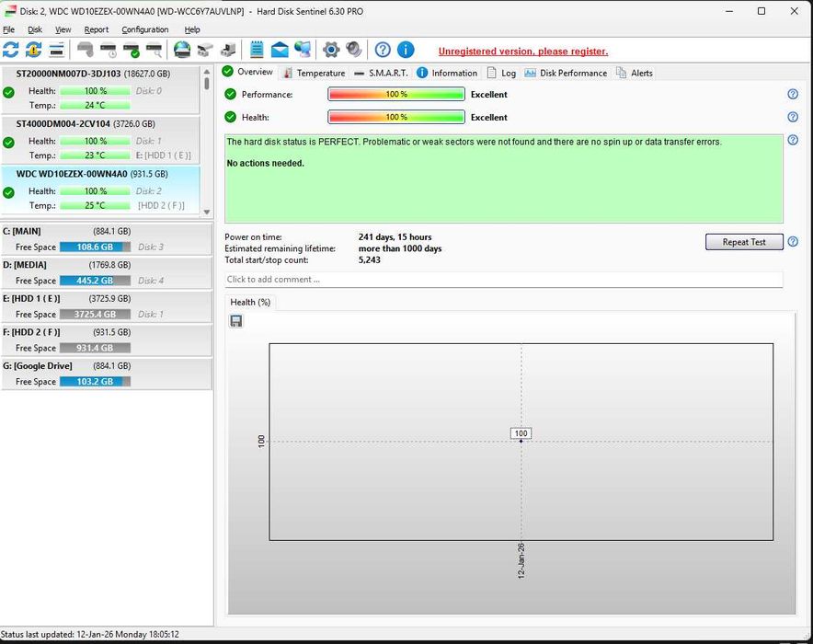Image resolution: width=813 pixels, height=644 pixels.
Task: Click the Health 100 % bar in Overview
Action: tap(396, 117)
